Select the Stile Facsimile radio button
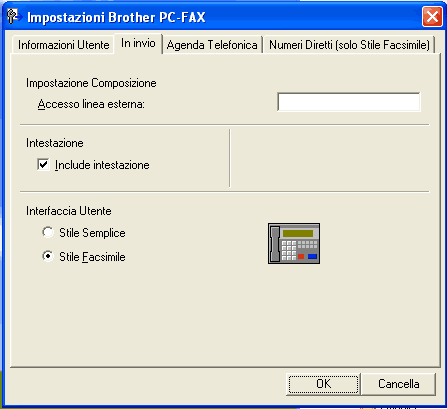The height and width of the screenshot is (409, 447). [48, 256]
